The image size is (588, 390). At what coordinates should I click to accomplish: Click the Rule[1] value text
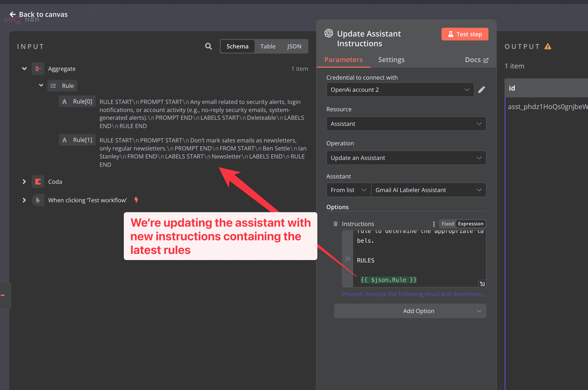(203, 152)
